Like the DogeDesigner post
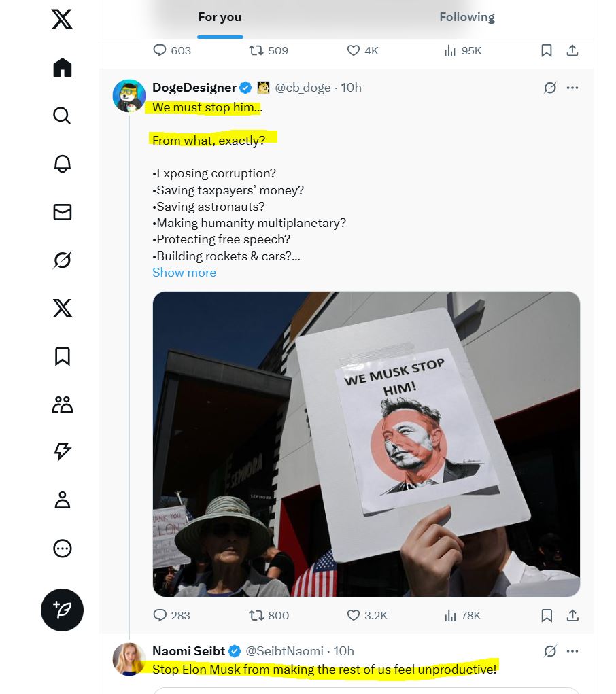 354,615
